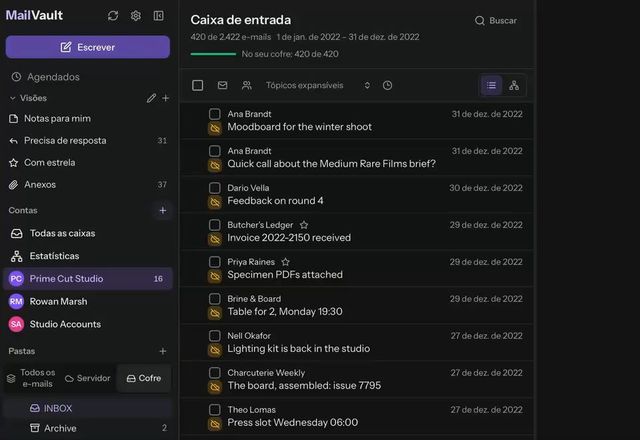
Task: Open the Archive folder
Action: [x=88, y=428]
